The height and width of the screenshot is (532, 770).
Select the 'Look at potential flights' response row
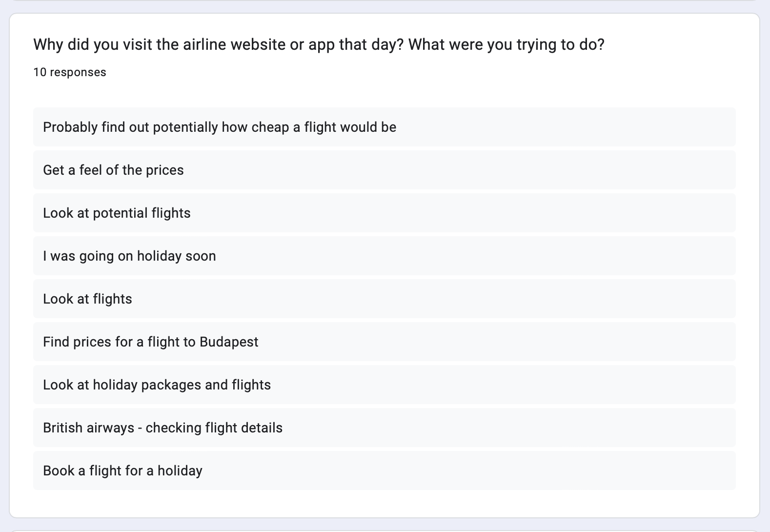(385, 213)
